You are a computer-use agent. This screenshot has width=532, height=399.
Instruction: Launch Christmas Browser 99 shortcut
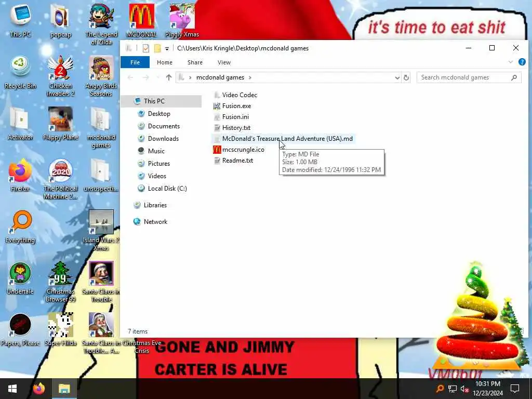[x=60, y=282]
